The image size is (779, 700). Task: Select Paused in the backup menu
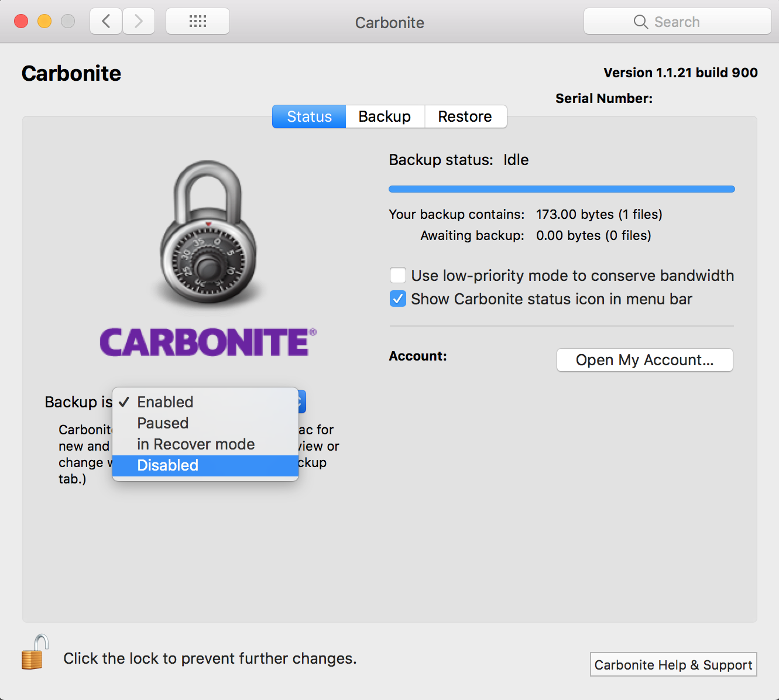click(163, 423)
